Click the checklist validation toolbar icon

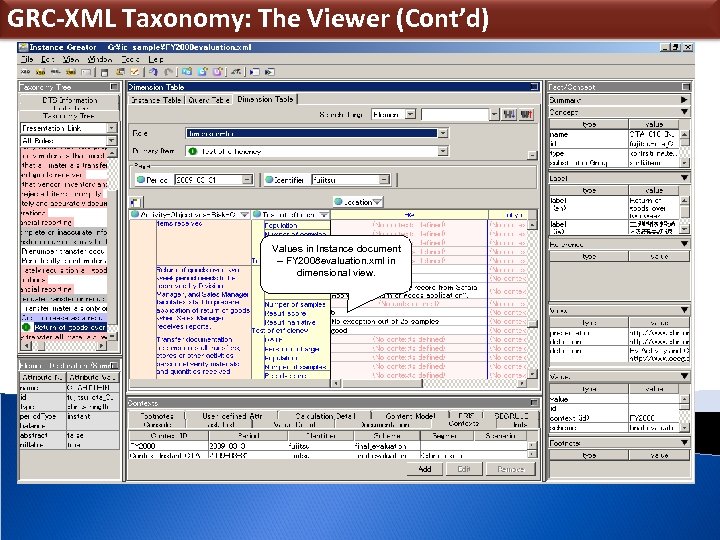tap(135, 72)
